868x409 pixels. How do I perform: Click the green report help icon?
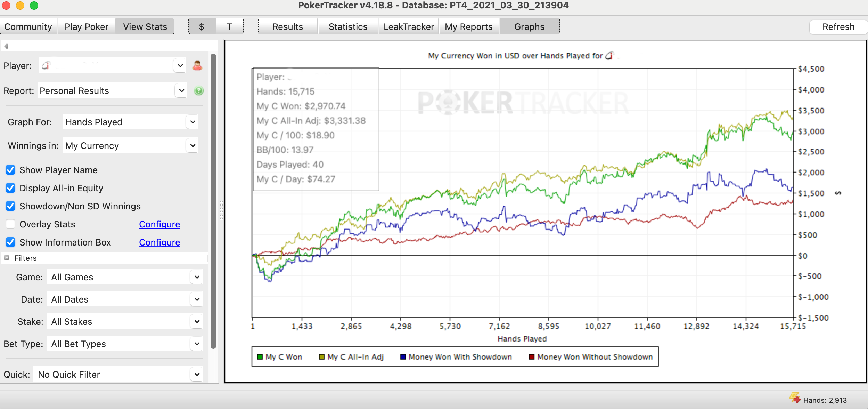tap(199, 91)
